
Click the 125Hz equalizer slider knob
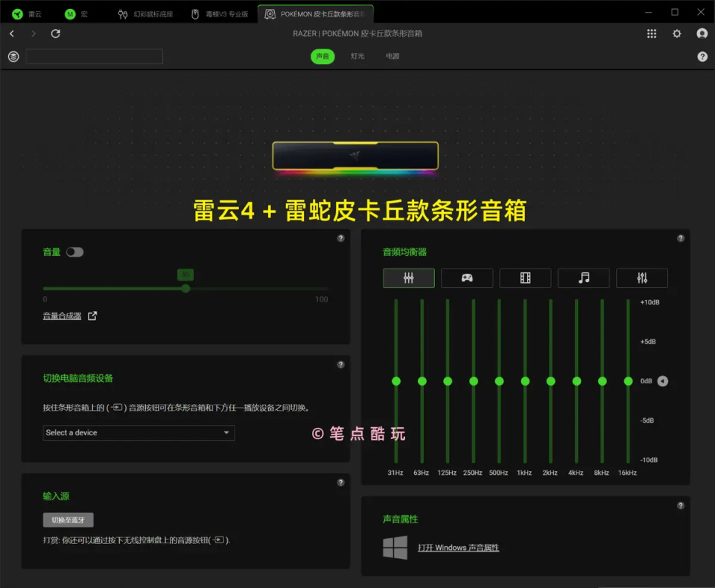coord(448,381)
